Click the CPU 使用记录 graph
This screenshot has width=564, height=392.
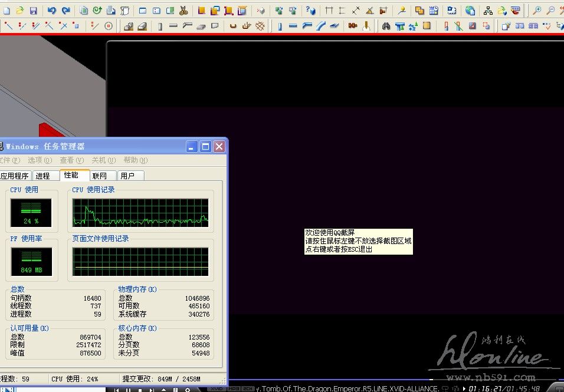pyautogui.click(x=140, y=213)
